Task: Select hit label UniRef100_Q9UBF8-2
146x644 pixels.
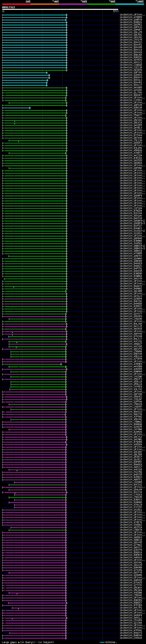Action: 132,221
